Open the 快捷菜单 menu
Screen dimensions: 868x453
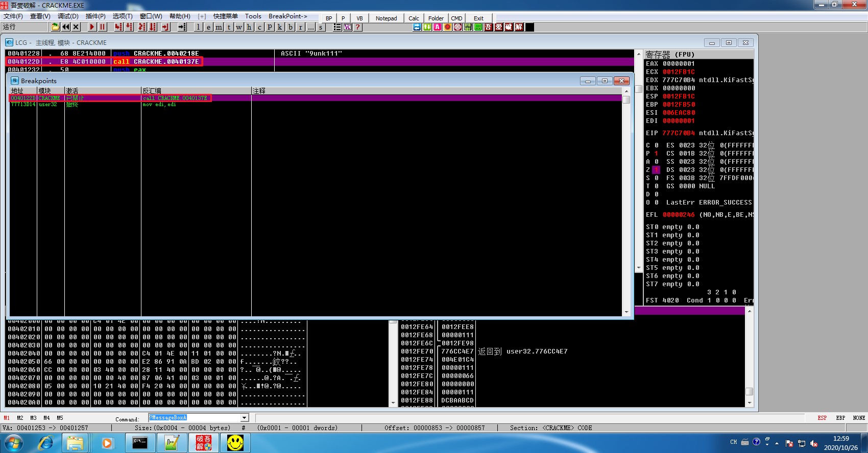point(226,16)
